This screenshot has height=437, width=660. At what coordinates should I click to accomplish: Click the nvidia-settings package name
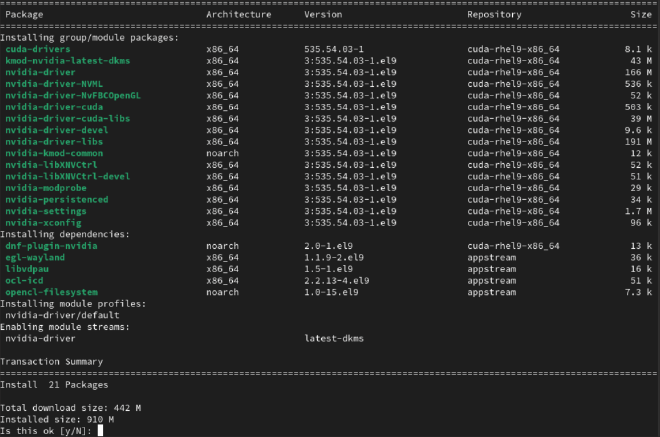tap(46, 211)
